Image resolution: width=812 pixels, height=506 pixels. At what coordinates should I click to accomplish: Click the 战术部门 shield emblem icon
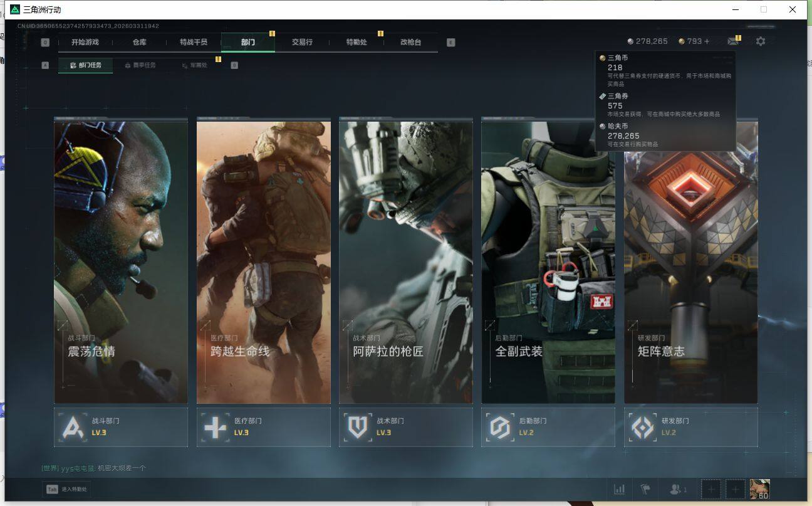[358, 428]
